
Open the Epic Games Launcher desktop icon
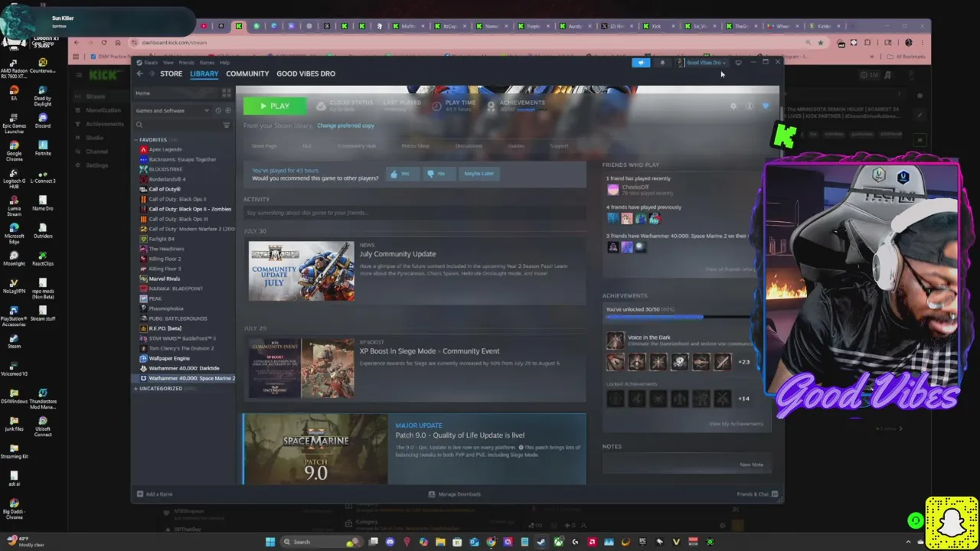click(14, 122)
